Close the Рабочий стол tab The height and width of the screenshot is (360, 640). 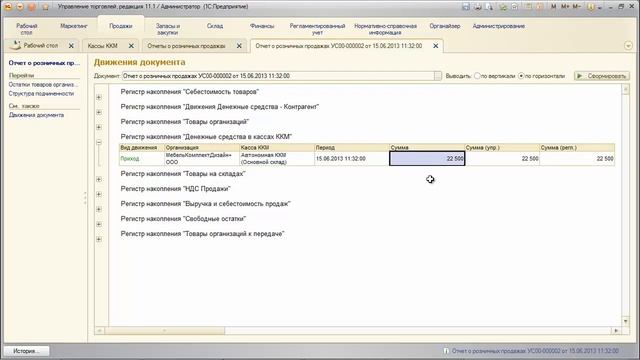tap(71, 46)
